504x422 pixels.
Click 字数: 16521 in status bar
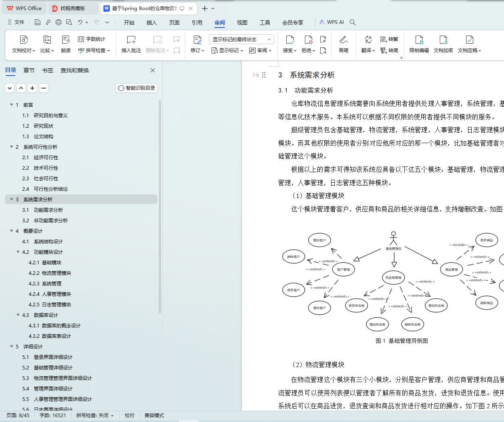[x=52, y=416]
